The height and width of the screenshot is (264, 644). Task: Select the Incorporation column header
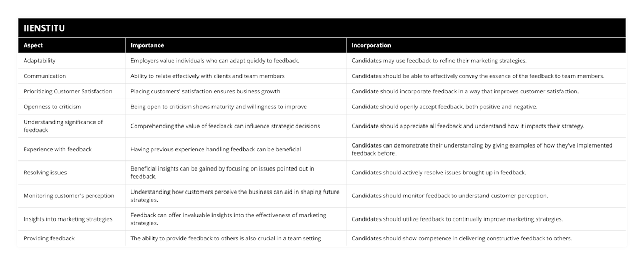(x=371, y=45)
